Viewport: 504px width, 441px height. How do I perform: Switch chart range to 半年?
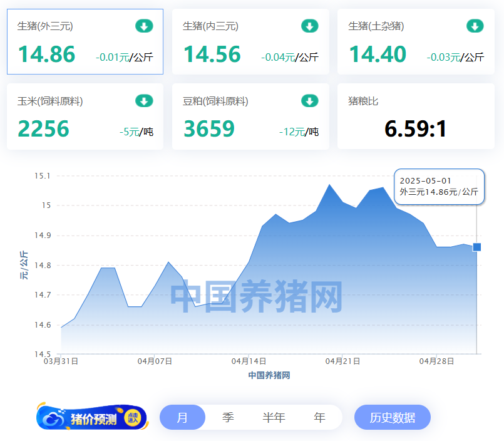(x=274, y=417)
